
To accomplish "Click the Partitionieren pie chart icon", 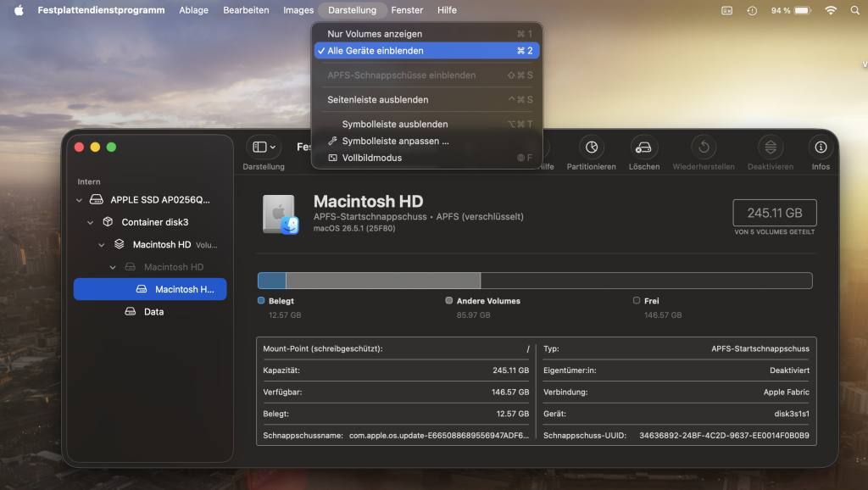I will pos(591,147).
